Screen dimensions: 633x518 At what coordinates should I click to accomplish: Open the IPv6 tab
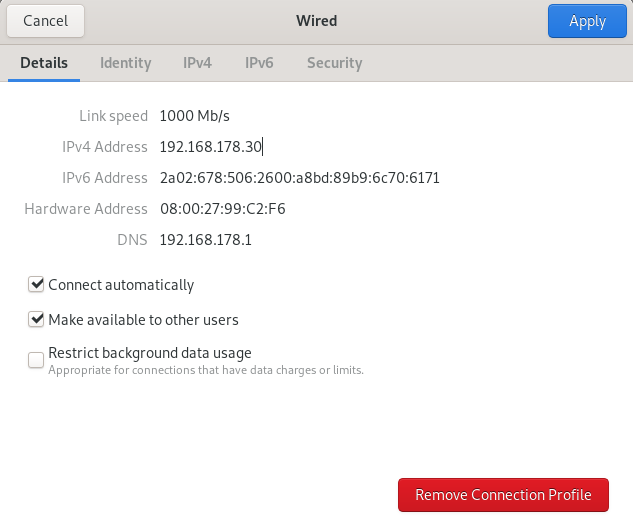(x=259, y=63)
